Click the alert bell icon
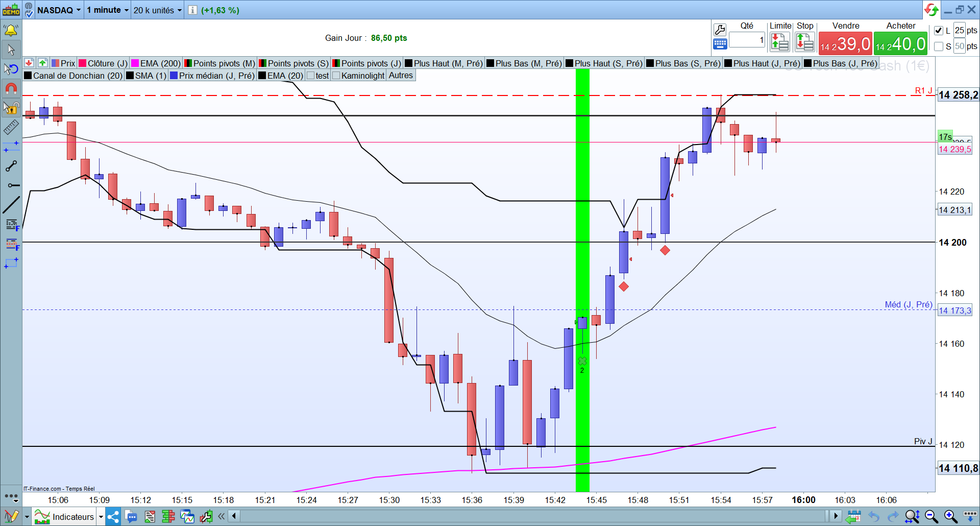 pyautogui.click(x=11, y=31)
